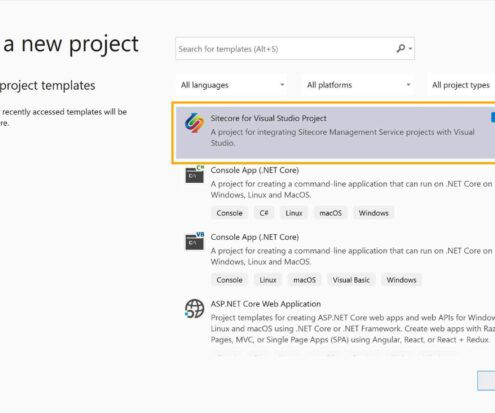Viewport: 495px width, 413px height.
Task: Click the recently accessed templates message
Action: click(63, 117)
